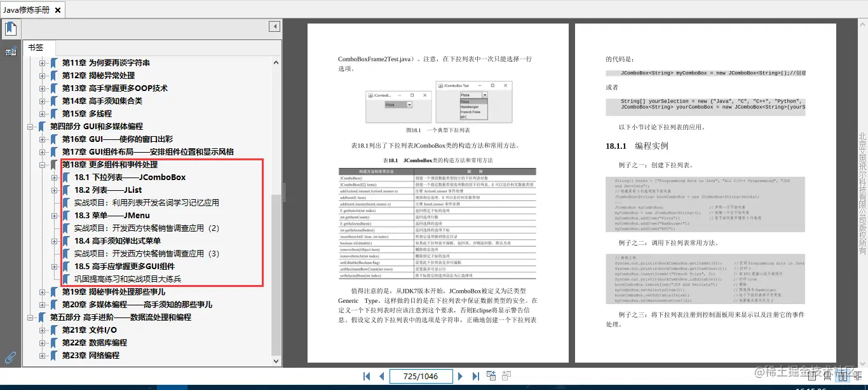Open bookmark 第19章 揭秘事件处理那些事儿

114,291
